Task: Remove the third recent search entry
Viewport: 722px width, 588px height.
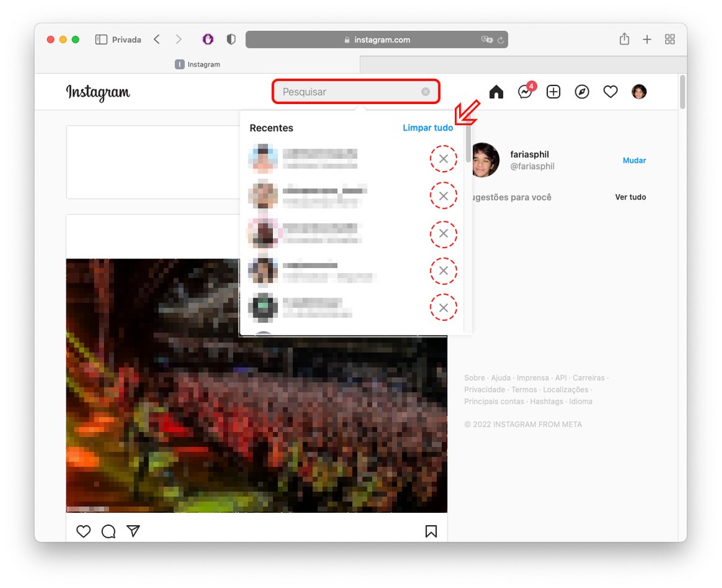Action: point(443,234)
